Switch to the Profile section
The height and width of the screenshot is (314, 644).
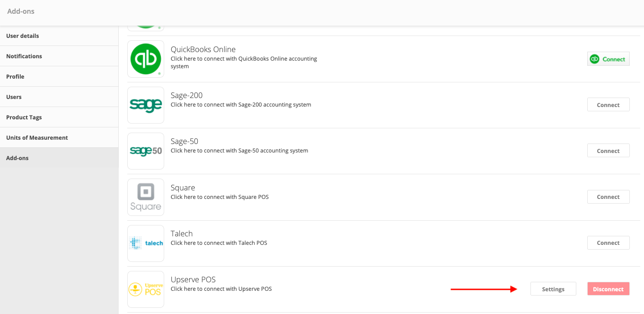(15, 76)
